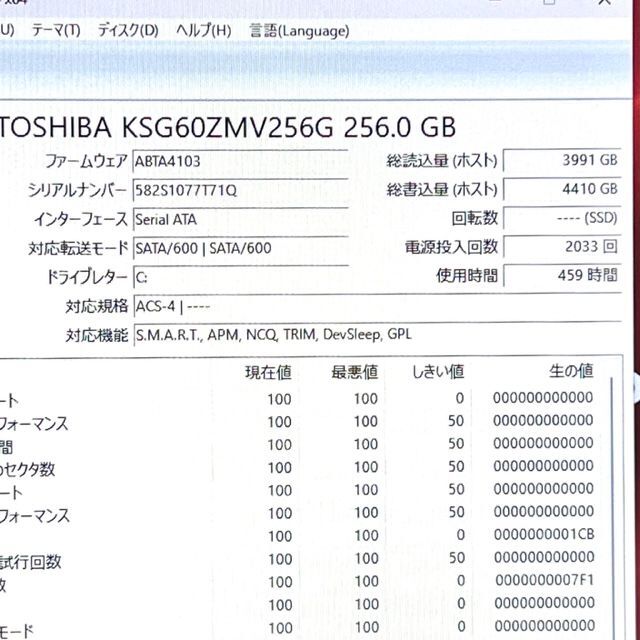Screen dimensions: 640x640
Task: Click the シリアルナンバー label
Action: [x=77, y=190]
